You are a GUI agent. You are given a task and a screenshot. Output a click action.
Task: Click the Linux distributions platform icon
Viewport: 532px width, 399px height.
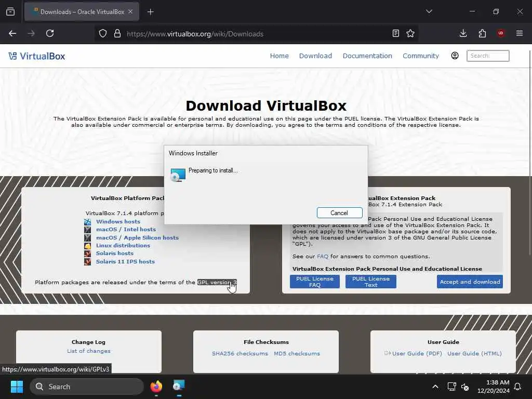(87, 246)
